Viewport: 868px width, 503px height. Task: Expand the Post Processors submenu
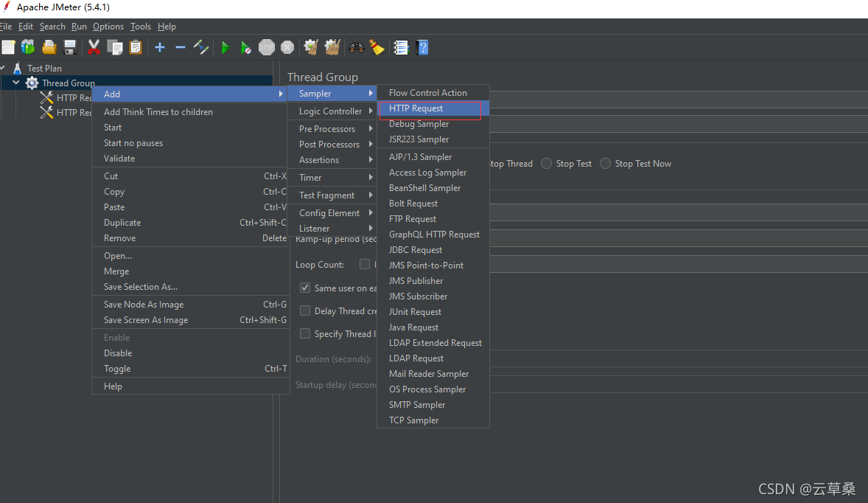pyautogui.click(x=333, y=144)
